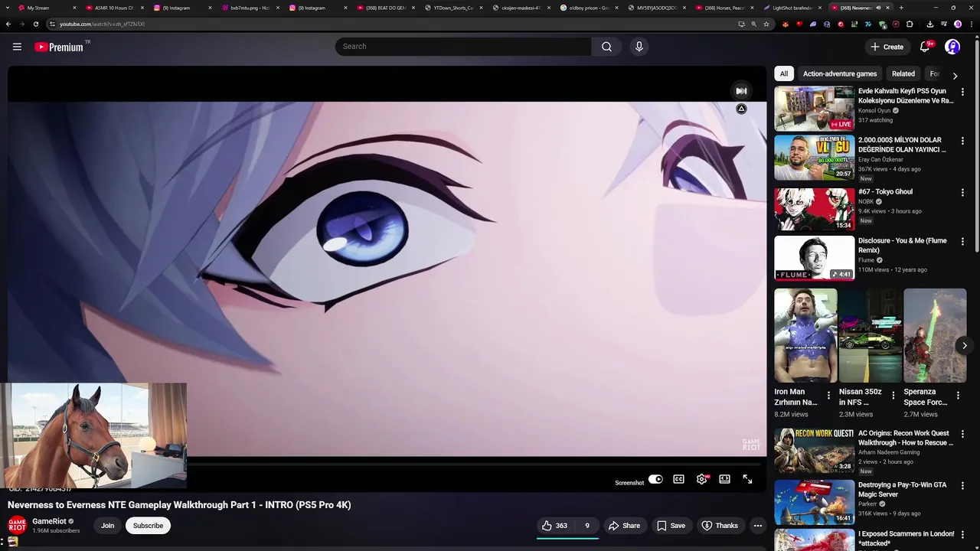The height and width of the screenshot is (551, 980).
Task: Focus the YouTube search field
Action: [x=463, y=47]
